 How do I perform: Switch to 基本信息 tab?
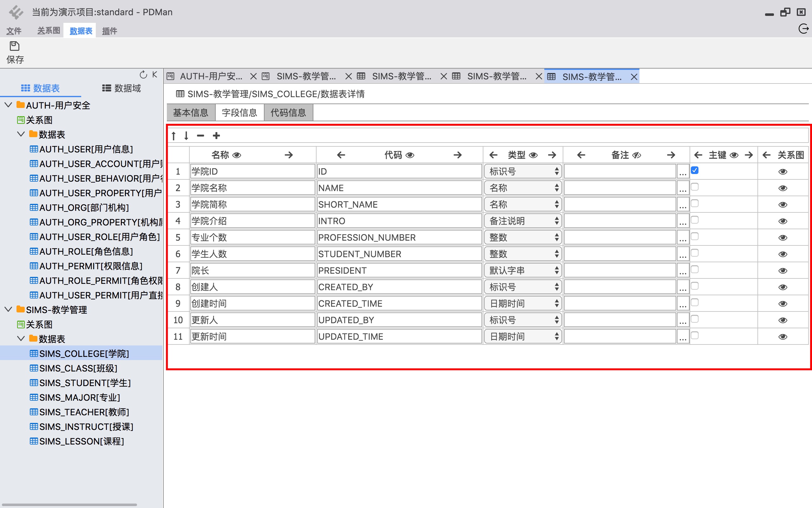[191, 112]
